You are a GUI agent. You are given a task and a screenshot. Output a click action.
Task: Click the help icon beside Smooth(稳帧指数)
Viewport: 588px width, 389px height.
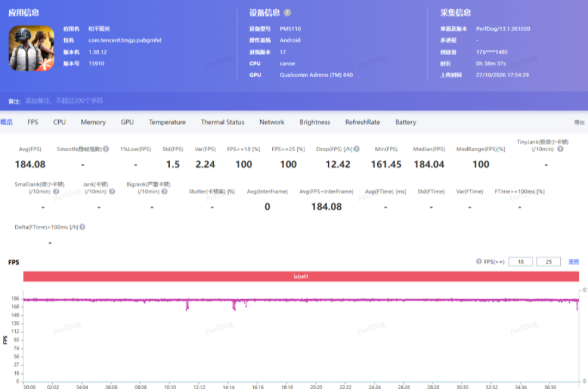[106, 149]
